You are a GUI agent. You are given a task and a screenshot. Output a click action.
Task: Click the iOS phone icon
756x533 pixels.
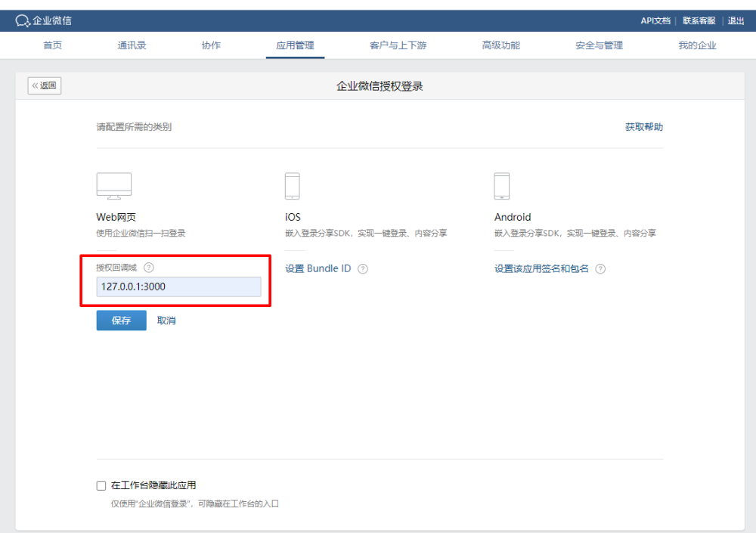point(292,186)
